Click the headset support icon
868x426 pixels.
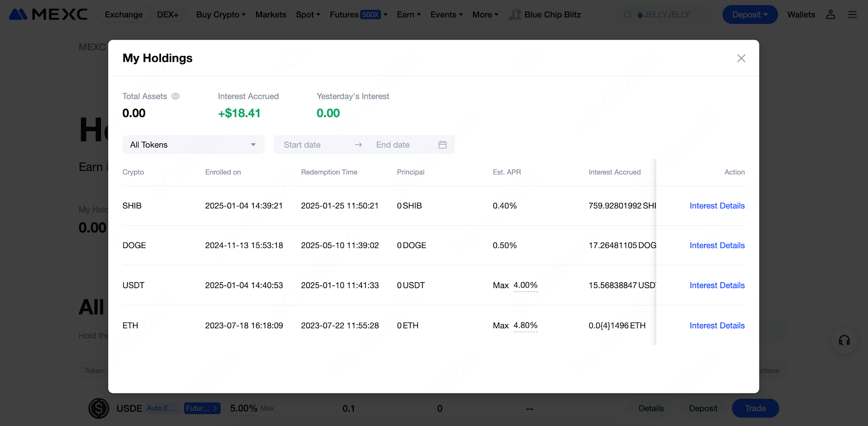click(x=844, y=340)
